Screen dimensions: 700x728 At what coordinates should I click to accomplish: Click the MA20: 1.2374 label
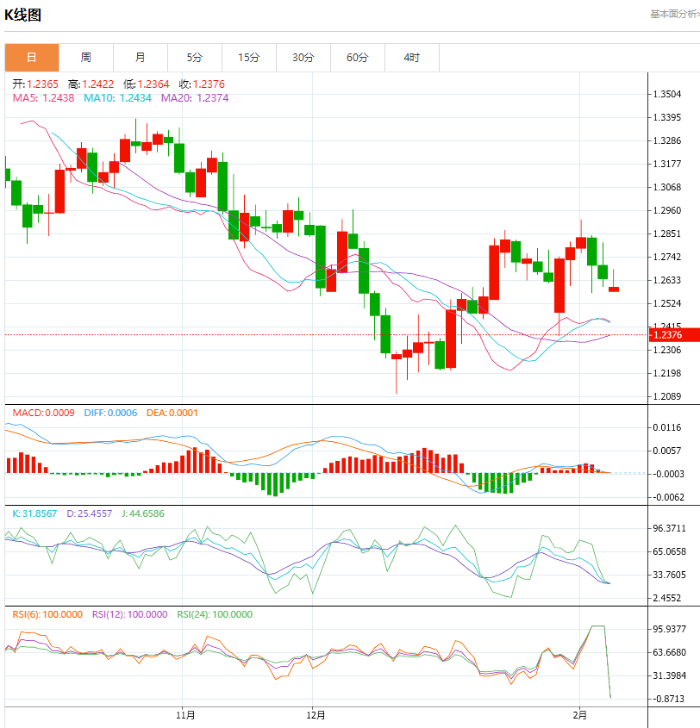(x=195, y=98)
